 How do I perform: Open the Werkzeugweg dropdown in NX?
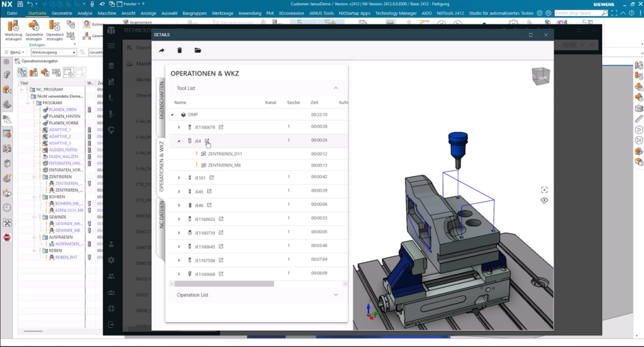coord(53,52)
